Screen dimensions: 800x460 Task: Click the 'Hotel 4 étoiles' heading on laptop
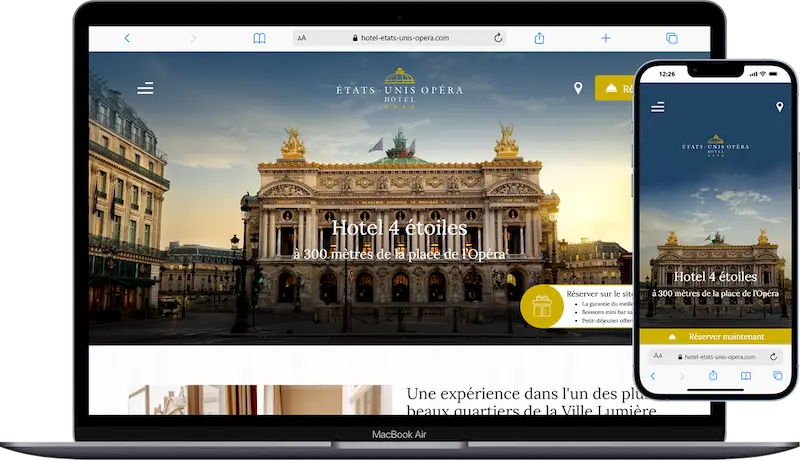click(x=399, y=227)
